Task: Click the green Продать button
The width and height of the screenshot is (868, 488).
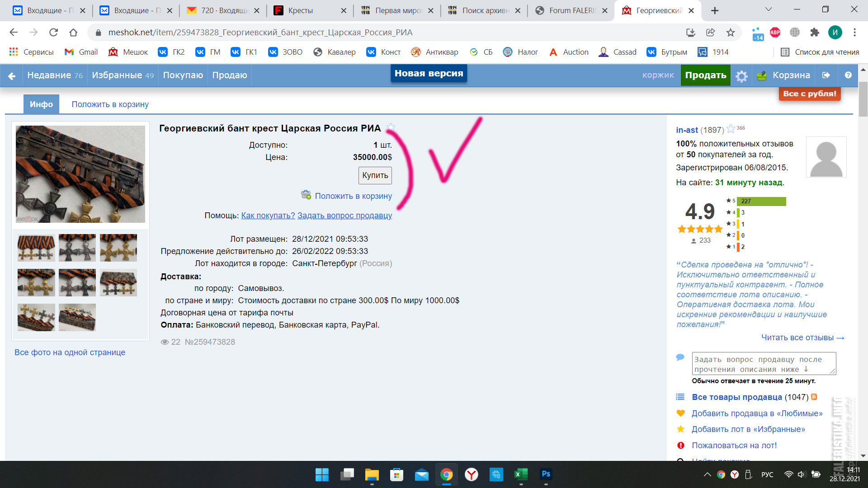Action: [705, 75]
